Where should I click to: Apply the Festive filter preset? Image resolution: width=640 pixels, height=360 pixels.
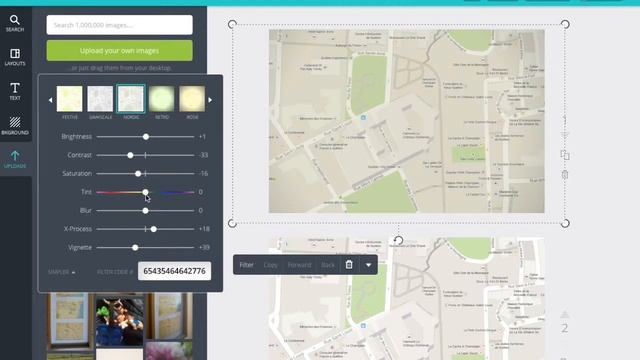(69, 99)
